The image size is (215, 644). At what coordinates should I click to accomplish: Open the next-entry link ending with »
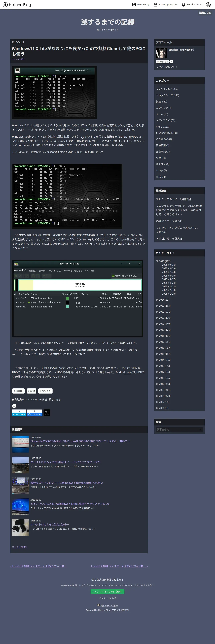pyautogui.click(x=119, y=566)
